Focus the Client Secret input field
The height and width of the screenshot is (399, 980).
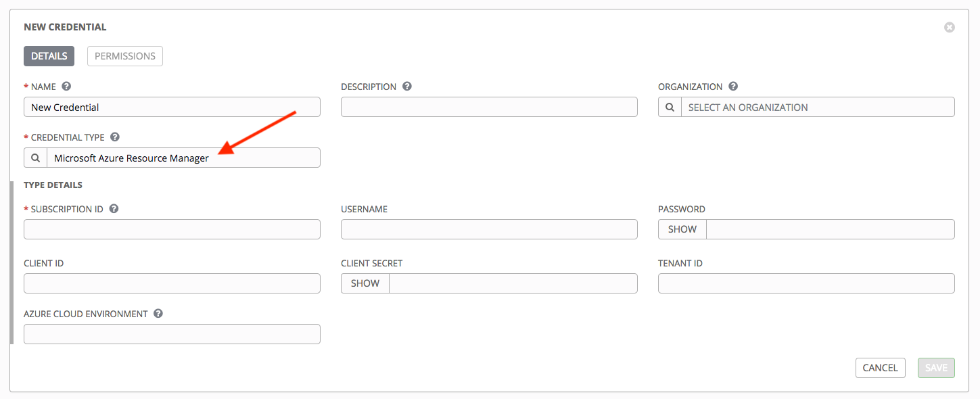[513, 283]
